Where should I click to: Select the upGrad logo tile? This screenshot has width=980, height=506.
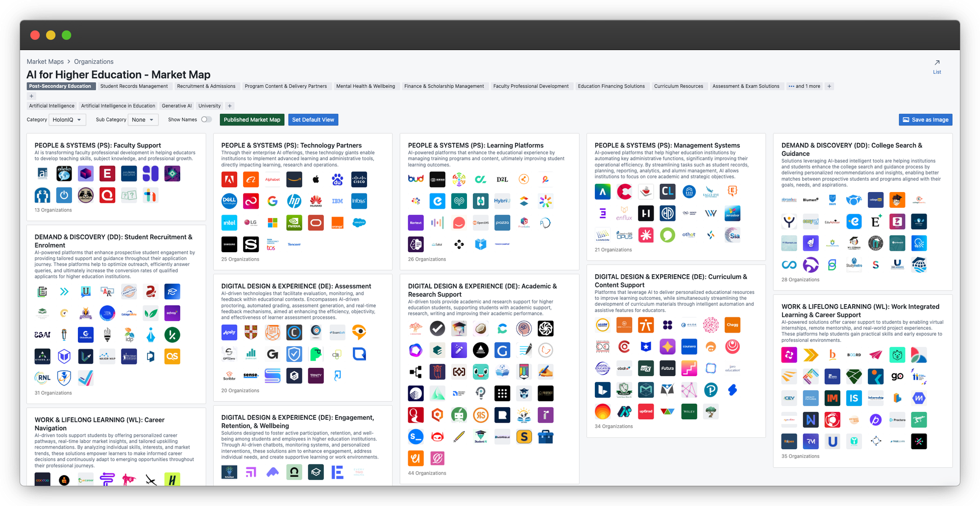point(646,411)
